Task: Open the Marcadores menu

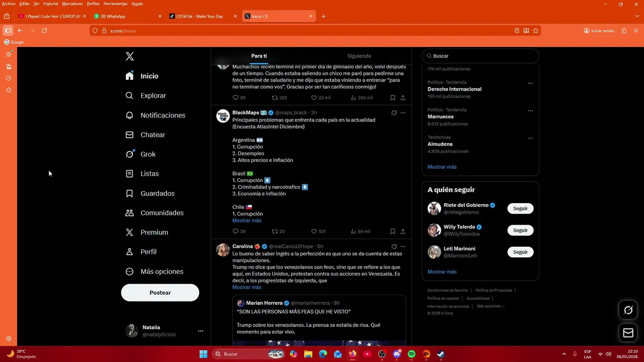Action: pos(72,4)
